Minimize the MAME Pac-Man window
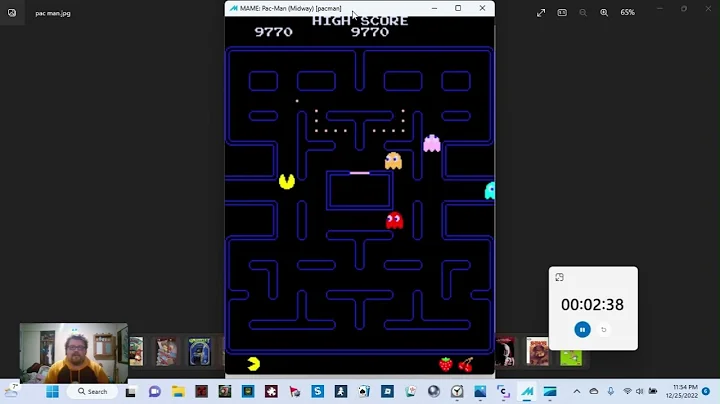 click(x=434, y=8)
